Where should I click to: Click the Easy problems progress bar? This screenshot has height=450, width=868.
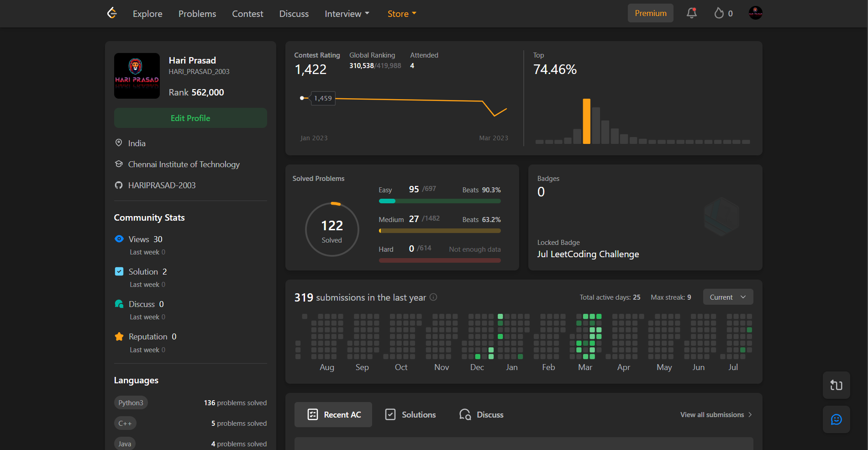coord(440,201)
